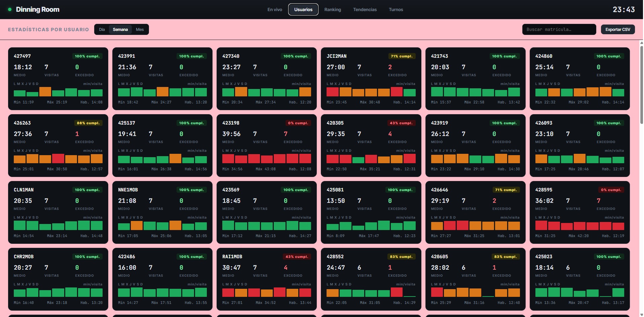Click the 0% cumpl. badge on 423198
Image resolution: width=644 pixels, height=317 pixels.
click(298, 123)
